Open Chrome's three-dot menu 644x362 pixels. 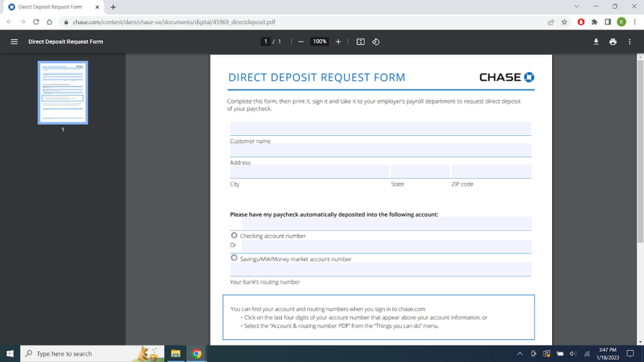point(636,21)
